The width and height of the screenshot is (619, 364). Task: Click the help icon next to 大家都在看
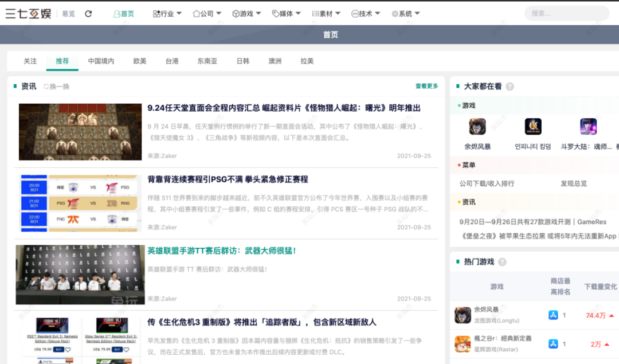pyautogui.click(x=510, y=87)
